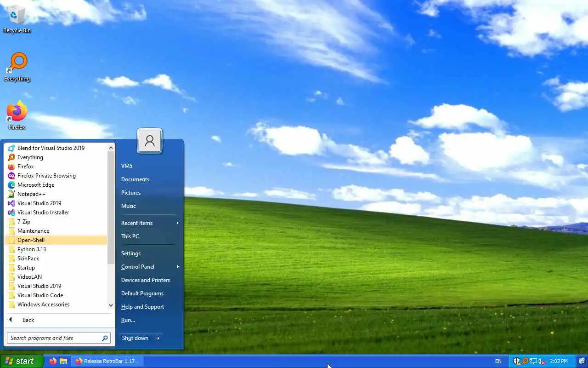Expand the VideoLAN folder
This screenshot has width=588, height=368.
(x=56, y=277)
